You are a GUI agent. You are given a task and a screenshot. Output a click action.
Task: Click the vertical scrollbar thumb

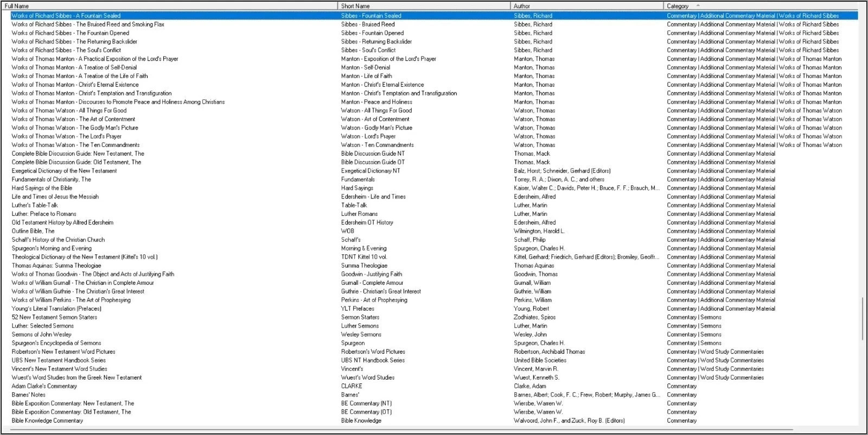(x=862, y=319)
